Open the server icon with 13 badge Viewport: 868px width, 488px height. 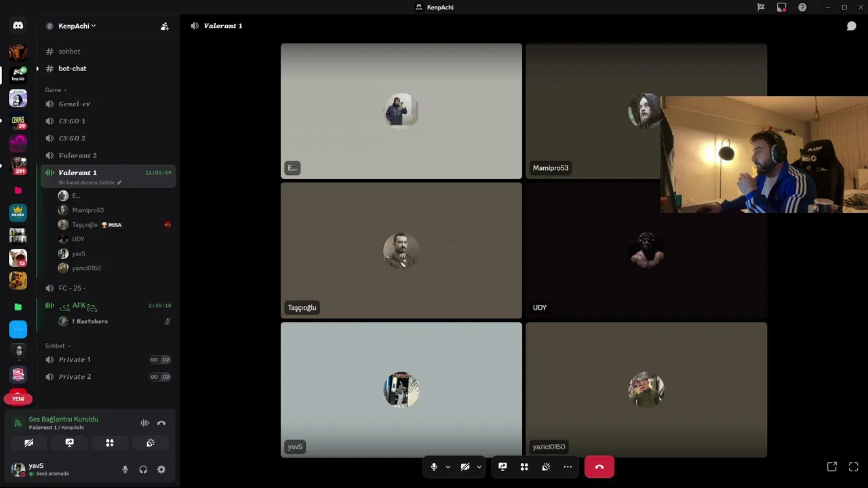pyautogui.click(x=18, y=258)
